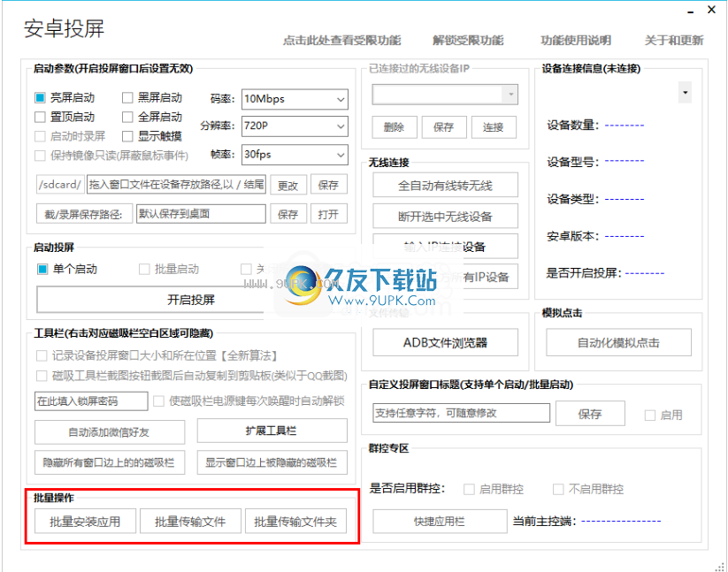Click 保存 between 删除 and 连接
The image size is (728, 572).
444,127
